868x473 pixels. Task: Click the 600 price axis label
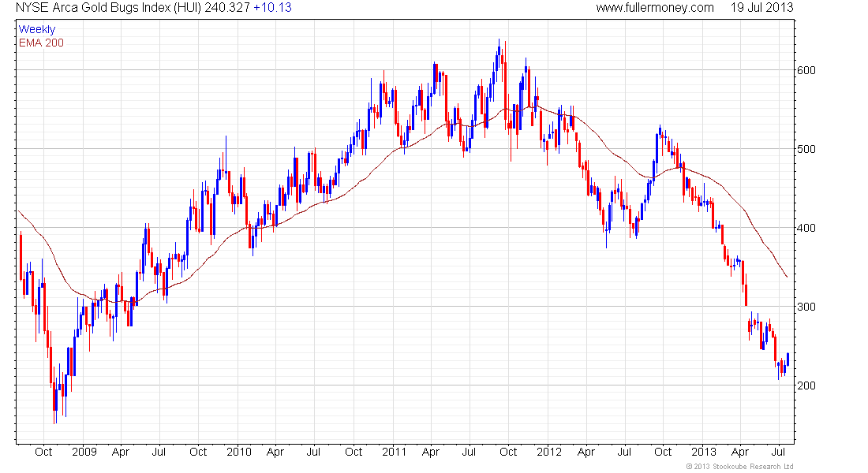806,70
